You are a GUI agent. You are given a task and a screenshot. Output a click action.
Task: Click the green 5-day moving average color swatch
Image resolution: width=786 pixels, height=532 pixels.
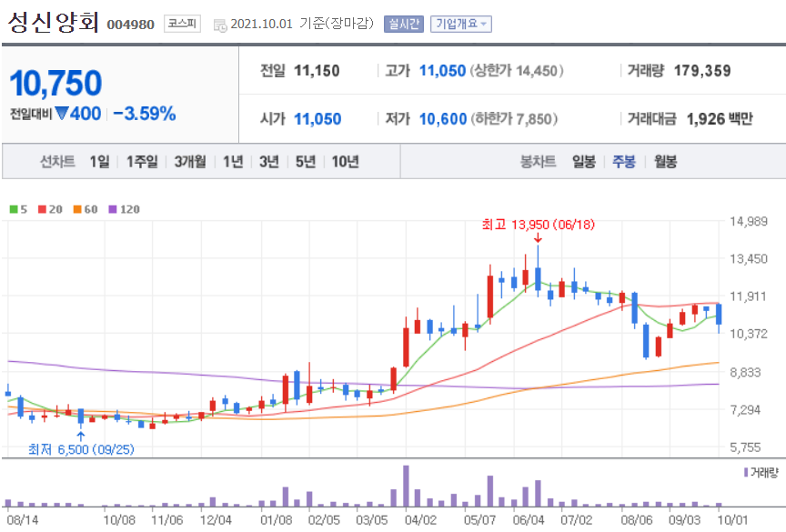(x=12, y=208)
